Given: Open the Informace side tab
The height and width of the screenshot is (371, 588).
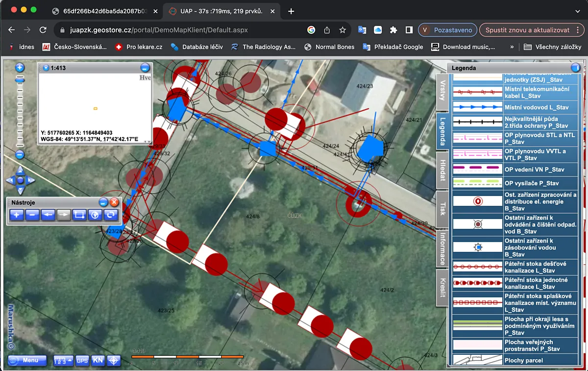Looking at the screenshot, I should pos(442,248).
